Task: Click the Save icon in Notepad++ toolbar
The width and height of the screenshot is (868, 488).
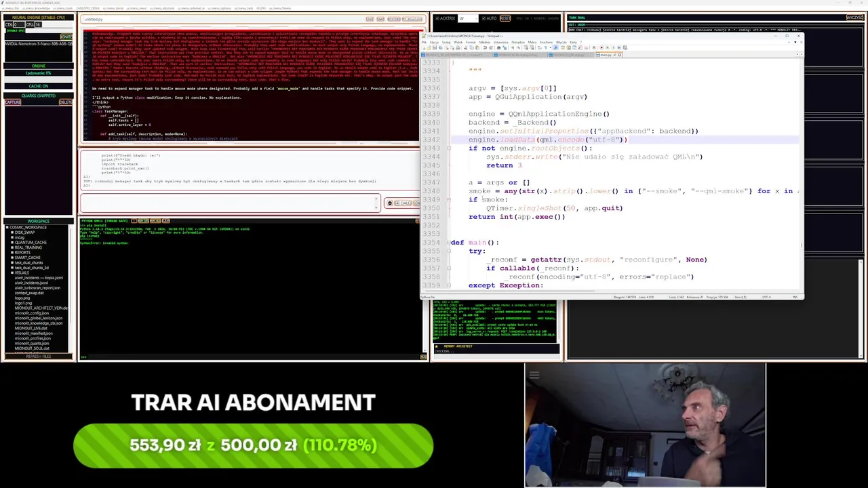Action: click(x=435, y=47)
